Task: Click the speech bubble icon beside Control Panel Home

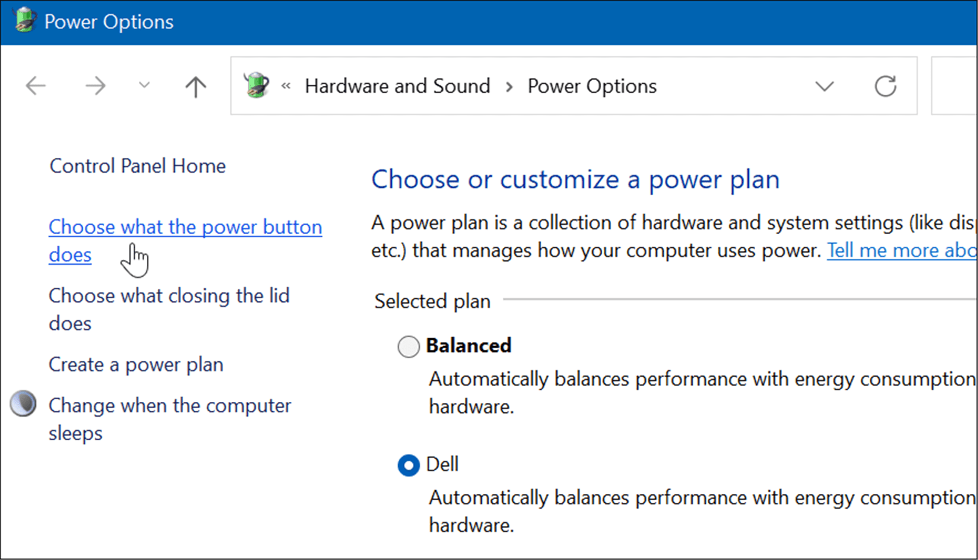Action: pyautogui.click(x=23, y=403)
